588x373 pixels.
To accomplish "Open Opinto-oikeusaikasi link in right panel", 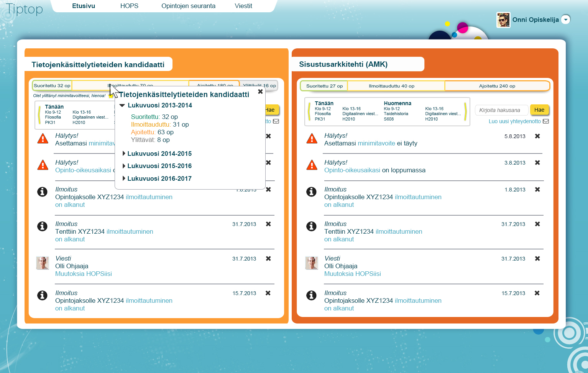I will (352, 170).
